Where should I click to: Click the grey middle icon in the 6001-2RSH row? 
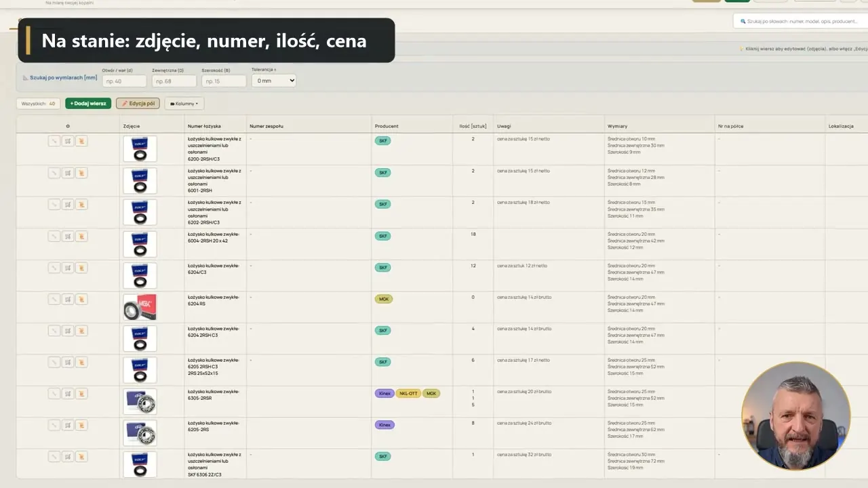[68, 173]
